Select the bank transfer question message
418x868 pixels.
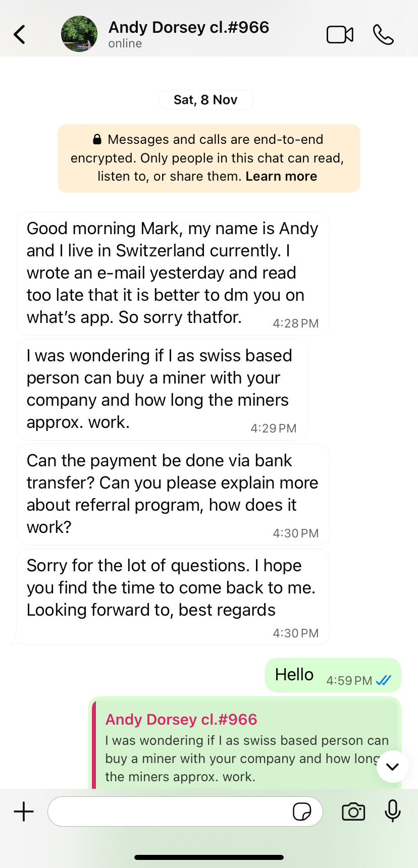click(x=173, y=494)
